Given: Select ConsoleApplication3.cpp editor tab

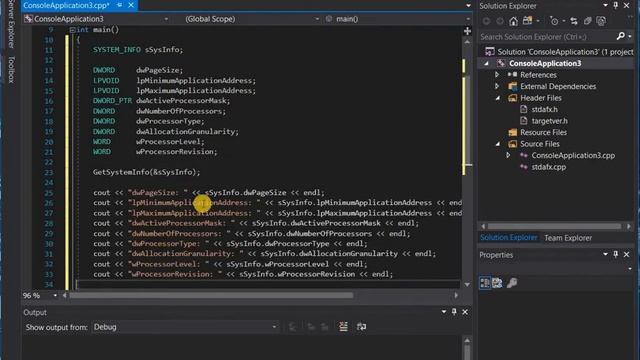Looking at the screenshot, I should 66,5.
